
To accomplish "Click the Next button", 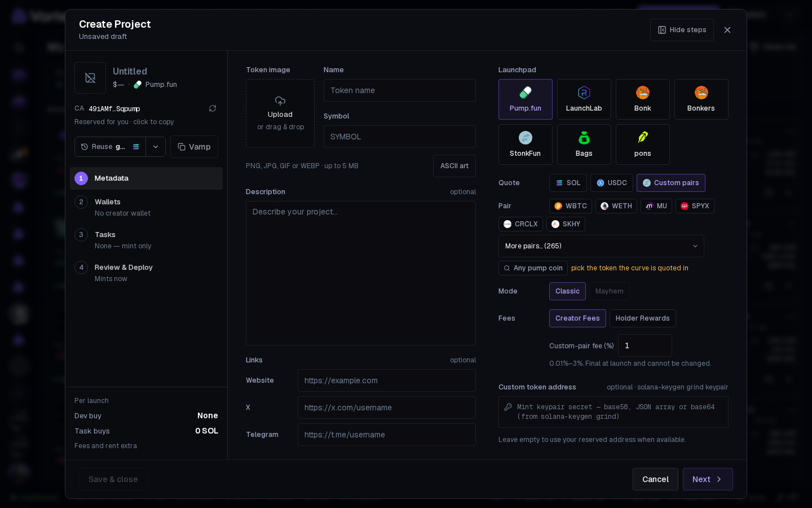I will 708,479.
